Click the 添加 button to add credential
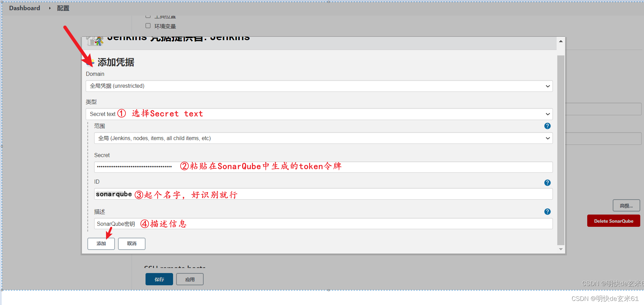644x305 pixels. (101, 244)
